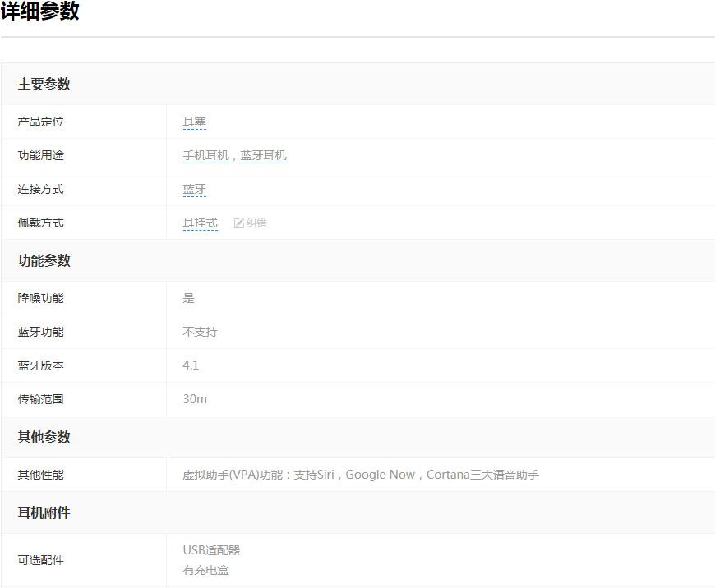Open the 耳塞 product positioning link
The image size is (715, 588).
pos(194,122)
